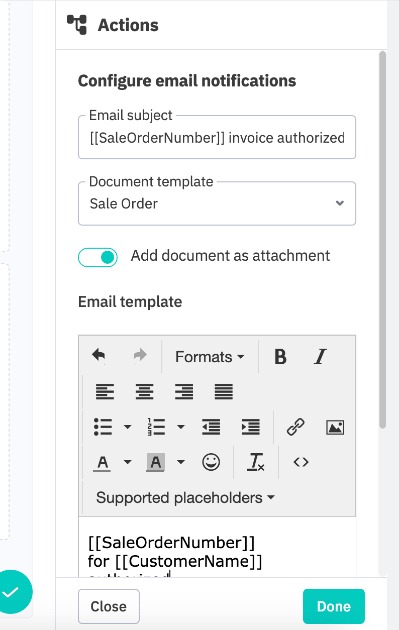Insert an image into the template
This screenshot has width=399, height=630.
pos(335,427)
